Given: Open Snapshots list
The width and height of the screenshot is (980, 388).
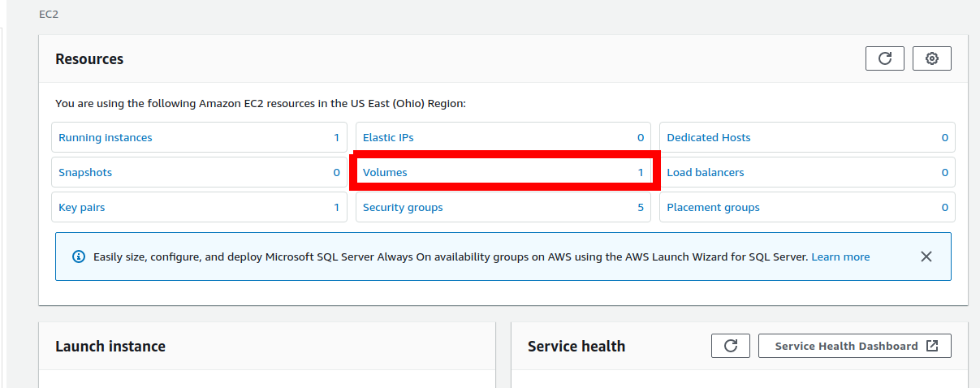Looking at the screenshot, I should [x=85, y=173].
